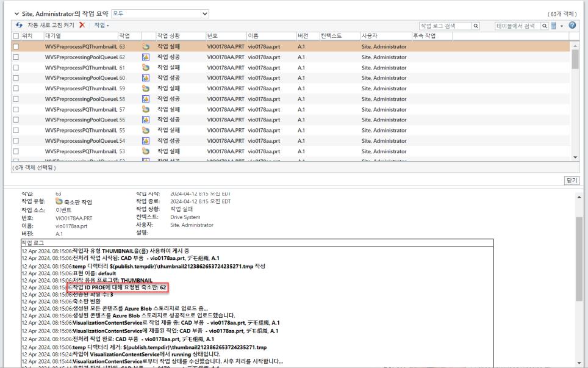Click the publish job icon in row 56

coord(146,120)
